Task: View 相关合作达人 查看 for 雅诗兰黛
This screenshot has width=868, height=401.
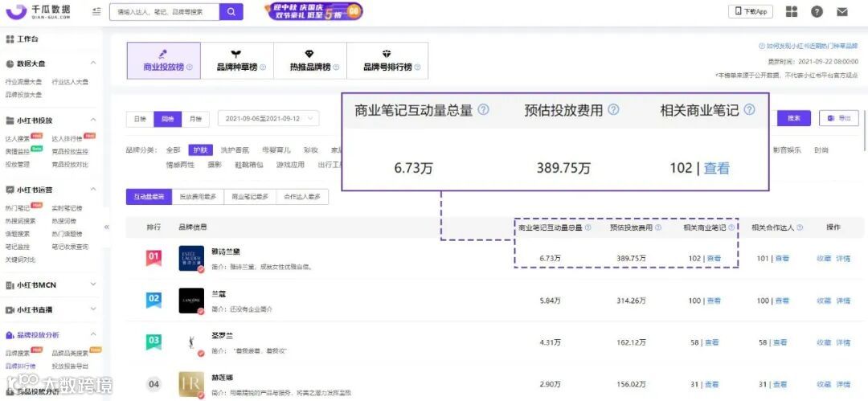Action: point(782,258)
